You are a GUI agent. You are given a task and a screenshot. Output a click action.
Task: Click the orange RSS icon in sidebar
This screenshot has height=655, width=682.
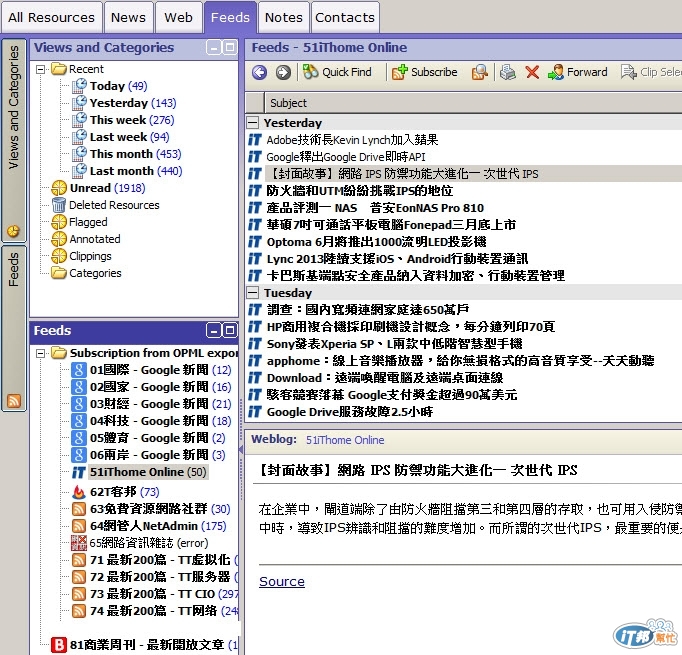point(14,401)
